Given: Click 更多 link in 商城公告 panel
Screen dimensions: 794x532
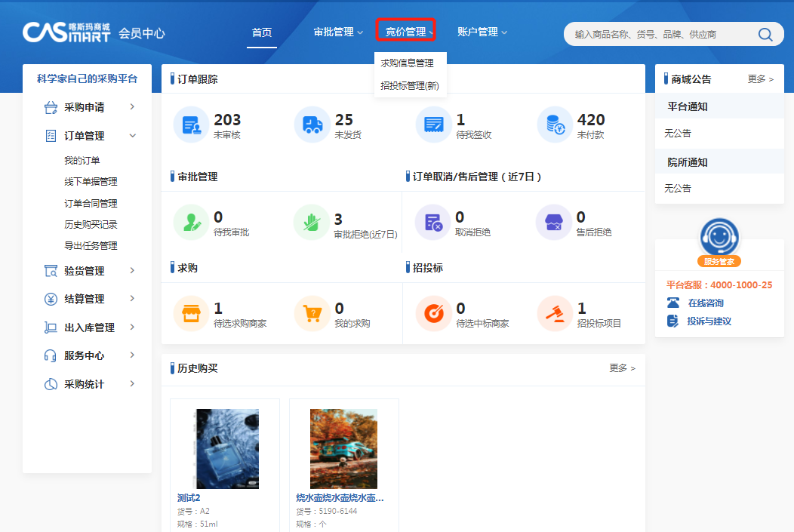Looking at the screenshot, I should 760,79.
